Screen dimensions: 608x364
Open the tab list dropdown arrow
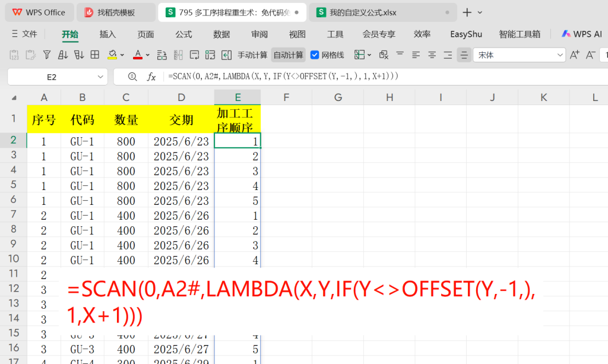click(x=480, y=12)
